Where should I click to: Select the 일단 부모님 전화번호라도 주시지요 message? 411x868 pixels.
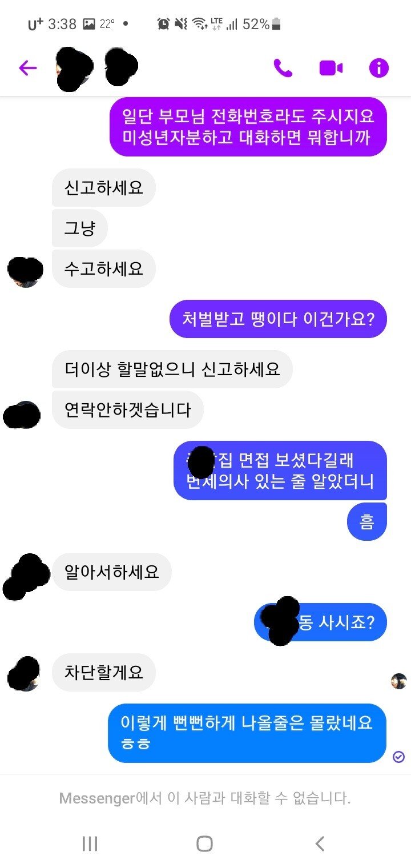[x=248, y=126]
